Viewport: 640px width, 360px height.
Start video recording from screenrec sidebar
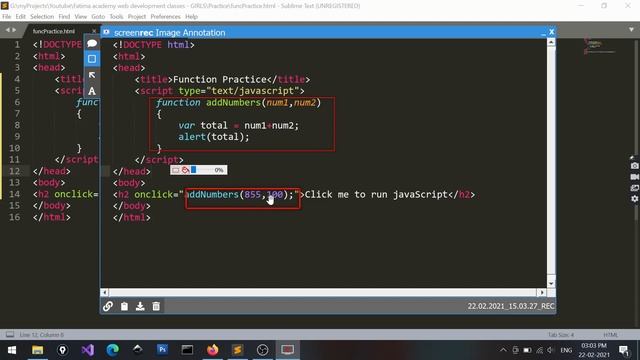tap(634, 177)
